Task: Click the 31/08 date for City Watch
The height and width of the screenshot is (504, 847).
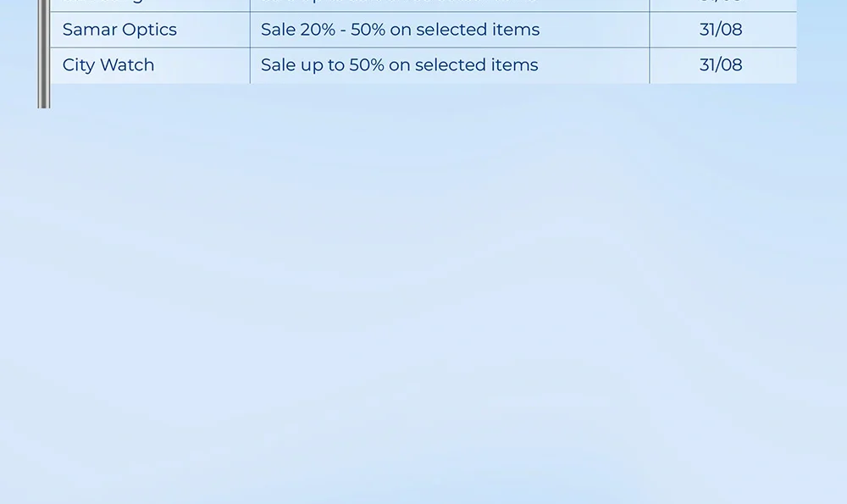Action: [721, 65]
